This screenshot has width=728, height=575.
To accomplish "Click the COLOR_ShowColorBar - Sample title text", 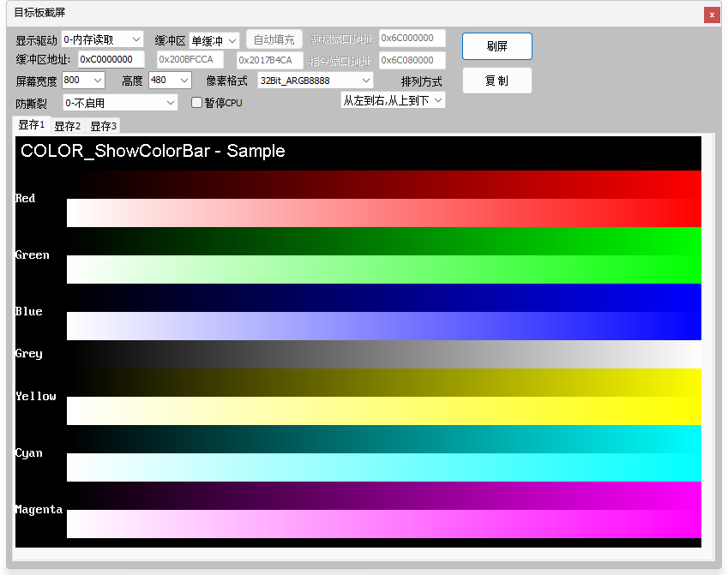I will 153,151.
